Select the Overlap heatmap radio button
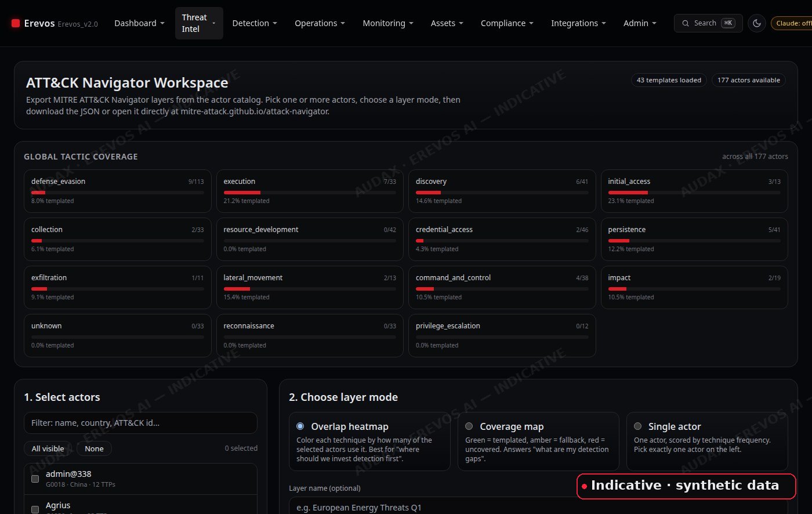Screen dimensions: 812x514 tap(300, 426)
